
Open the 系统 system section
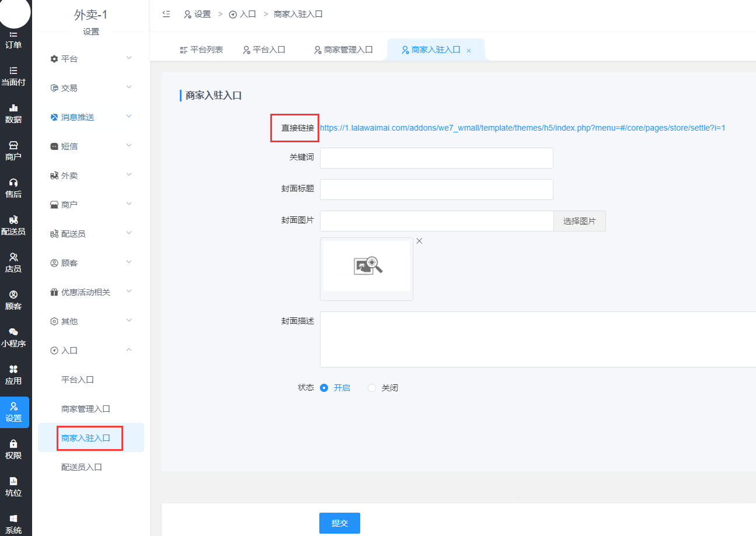pyautogui.click(x=13, y=524)
